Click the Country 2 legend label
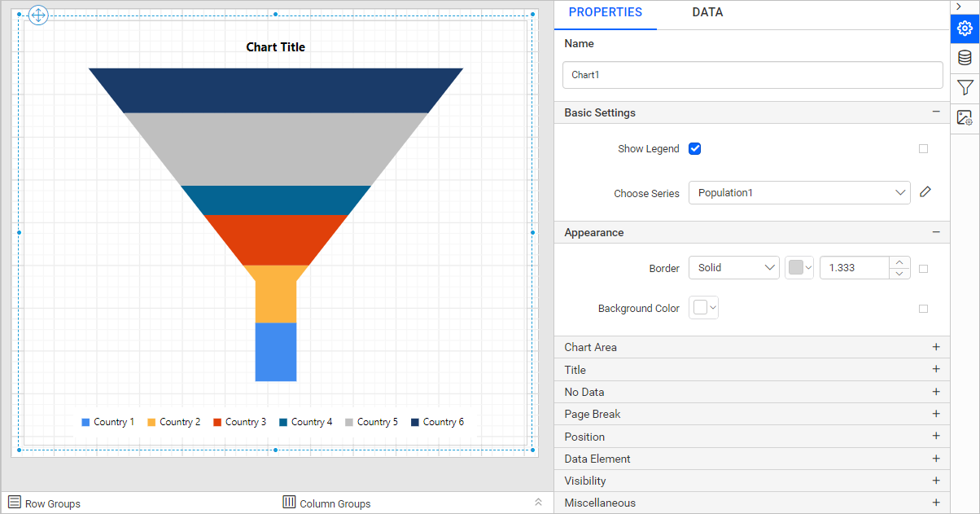This screenshot has width=980, height=514. tap(180, 422)
